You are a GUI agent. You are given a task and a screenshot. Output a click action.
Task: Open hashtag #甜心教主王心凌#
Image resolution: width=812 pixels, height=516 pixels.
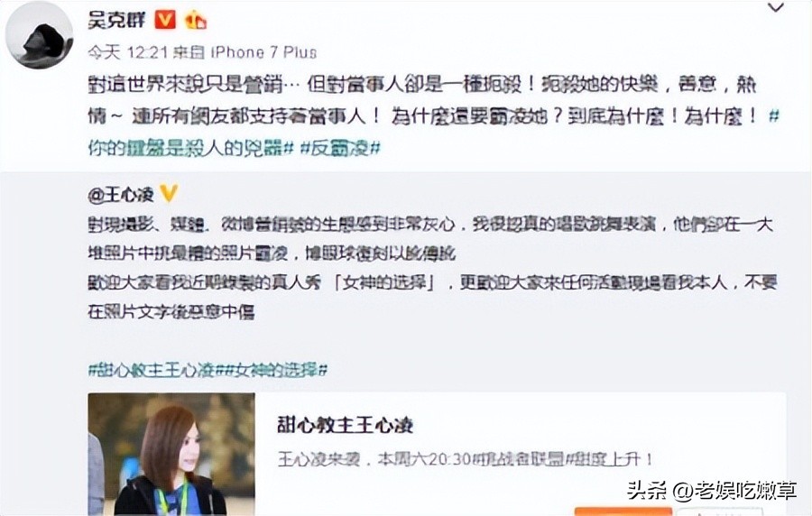152,370
